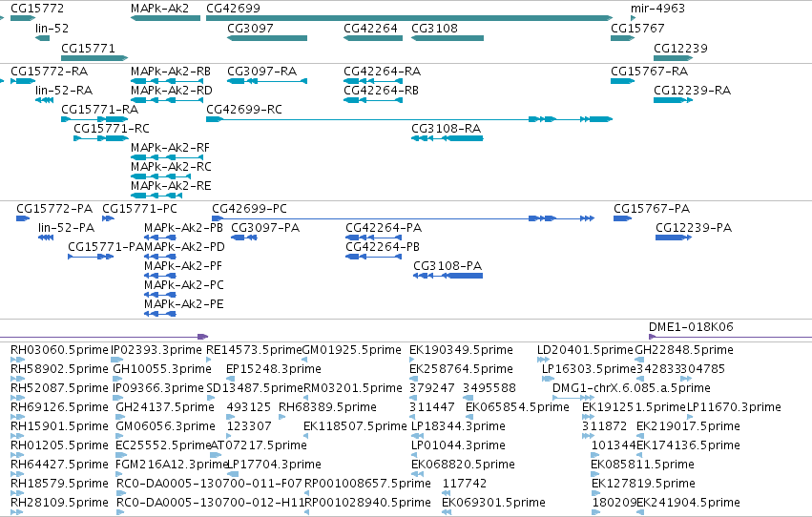Click the CG15771 gene label
The image size is (812, 517).
[x=88, y=48]
